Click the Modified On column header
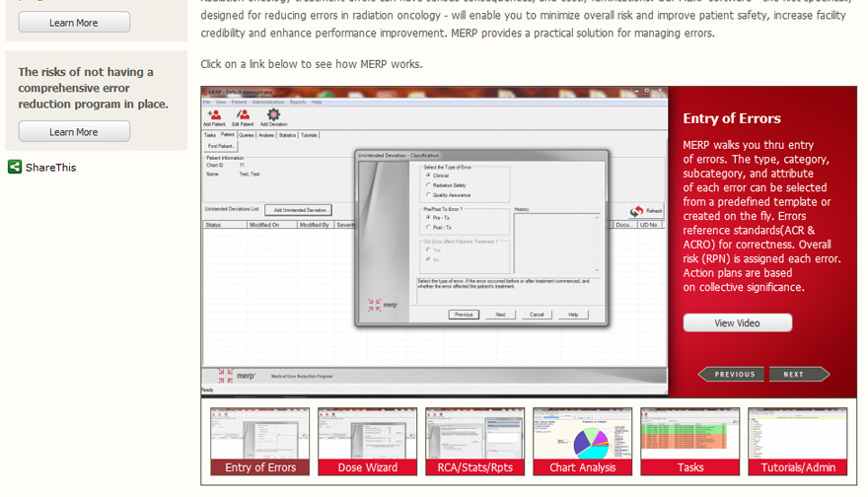This screenshot has height=497, width=868. tap(272, 225)
